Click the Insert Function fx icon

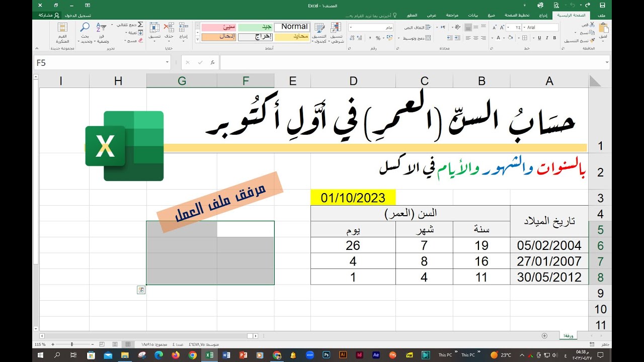(213, 62)
